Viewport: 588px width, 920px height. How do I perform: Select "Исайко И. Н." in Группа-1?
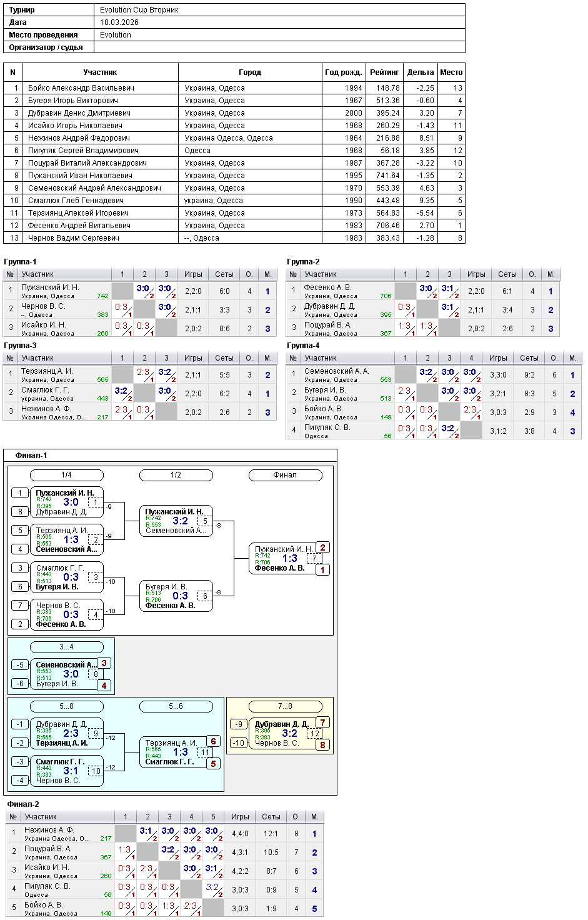44,325
